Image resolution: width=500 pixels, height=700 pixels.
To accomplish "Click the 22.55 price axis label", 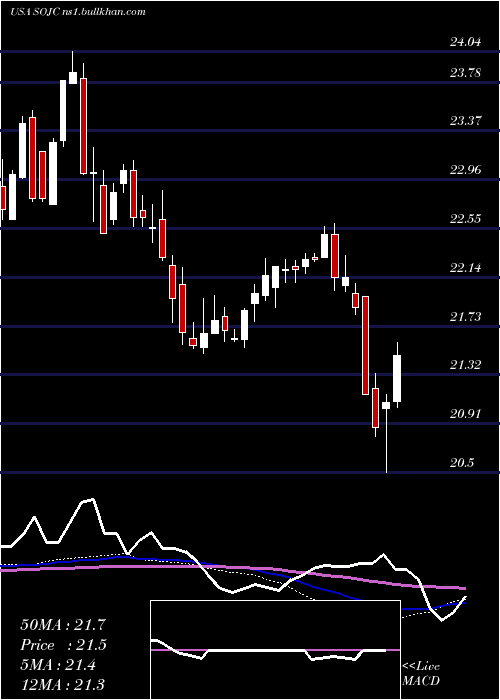I will 465,218.
